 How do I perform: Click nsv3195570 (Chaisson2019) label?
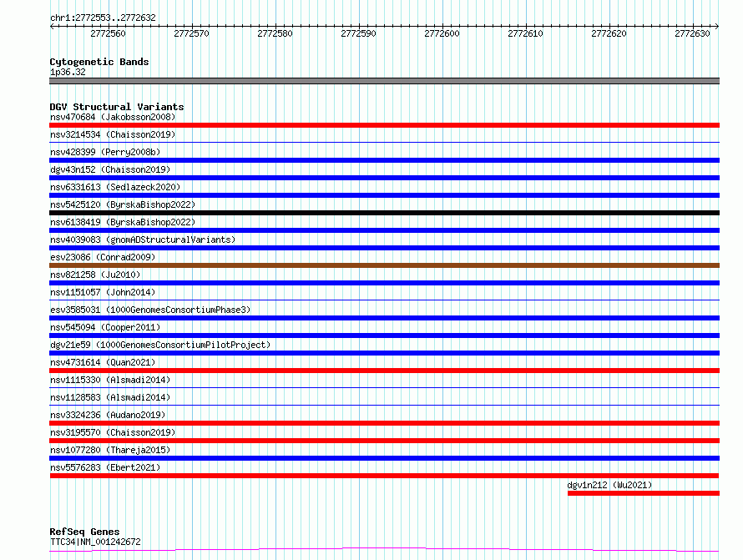click(113, 432)
